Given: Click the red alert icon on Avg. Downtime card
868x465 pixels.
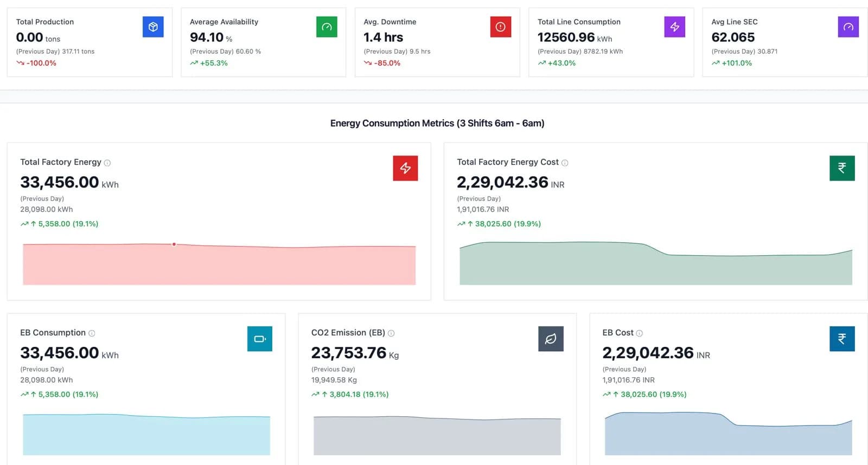Looking at the screenshot, I should click(x=501, y=27).
